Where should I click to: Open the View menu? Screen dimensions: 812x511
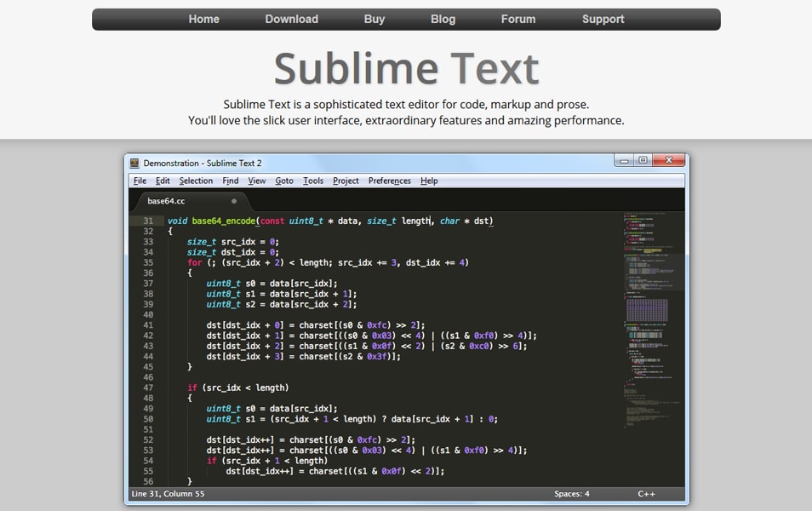[x=257, y=181]
